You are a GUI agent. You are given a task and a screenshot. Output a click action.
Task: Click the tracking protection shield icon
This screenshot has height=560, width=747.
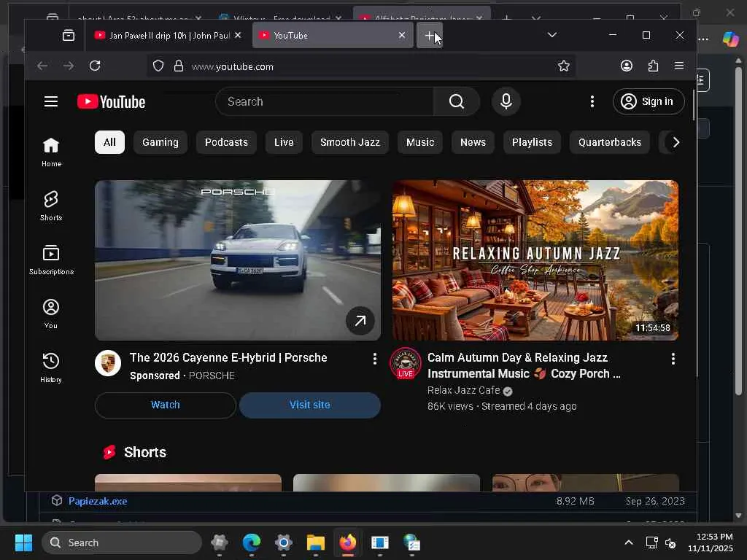pyautogui.click(x=158, y=66)
